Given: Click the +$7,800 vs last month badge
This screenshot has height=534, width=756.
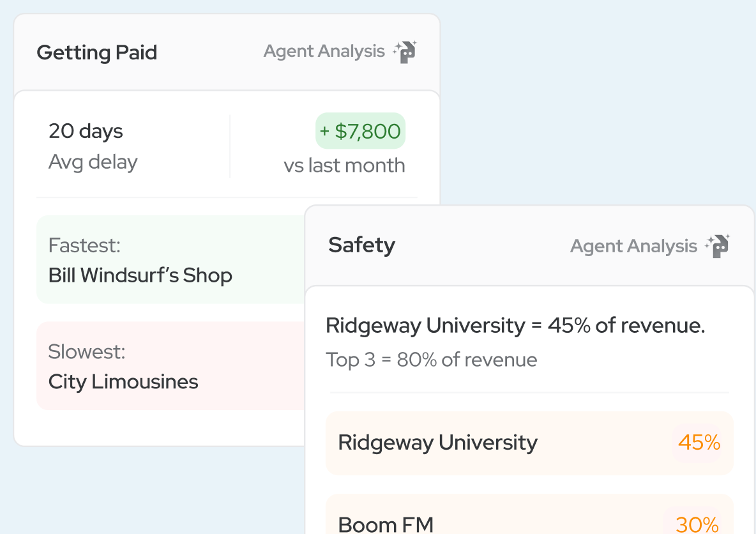Looking at the screenshot, I should click(360, 131).
